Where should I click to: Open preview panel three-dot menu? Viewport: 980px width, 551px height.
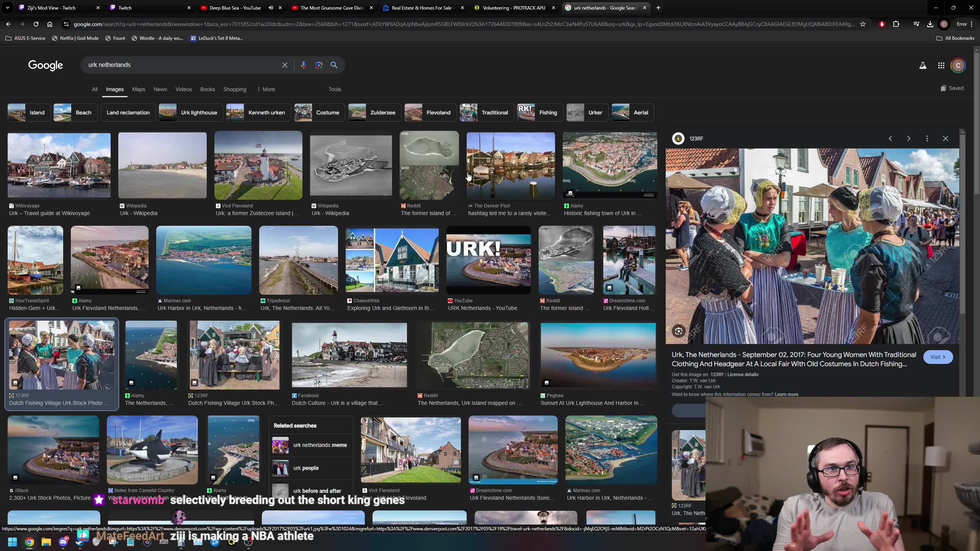click(x=927, y=139)
